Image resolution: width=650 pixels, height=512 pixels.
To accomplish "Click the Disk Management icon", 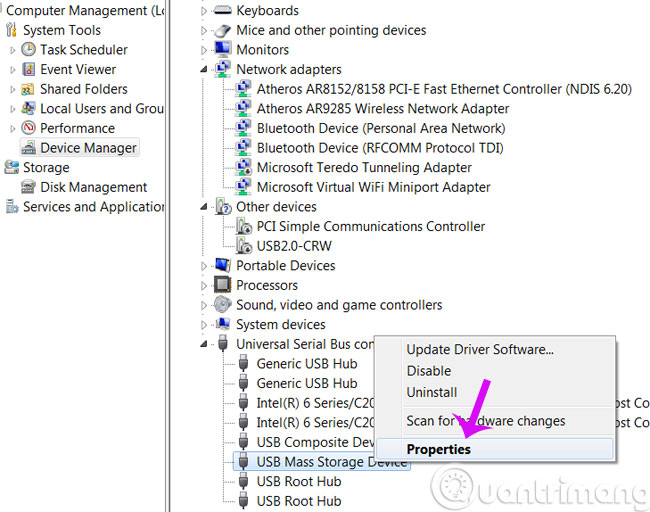I will point(29,187).
